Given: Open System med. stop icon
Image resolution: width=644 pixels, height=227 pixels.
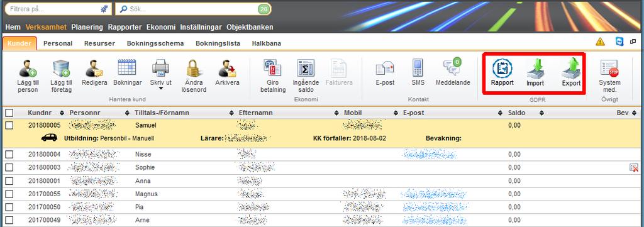Looking at the screenshot, I should [609, 69].
